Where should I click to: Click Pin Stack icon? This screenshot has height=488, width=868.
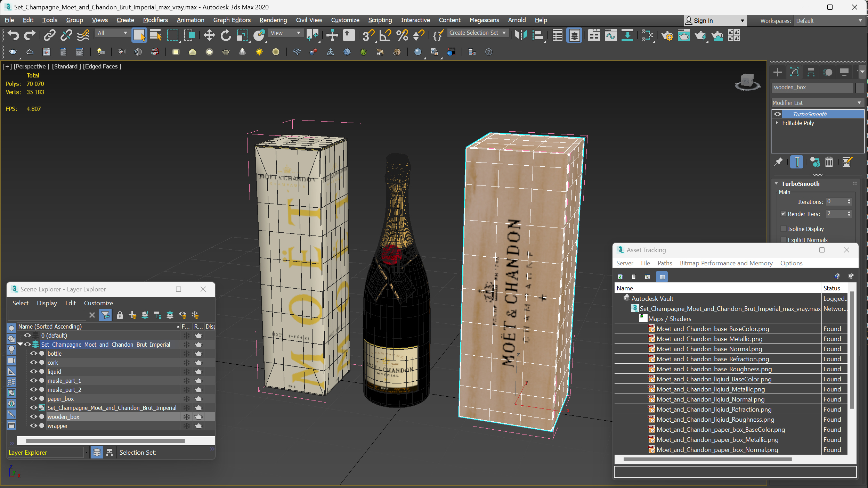point(778,162)
